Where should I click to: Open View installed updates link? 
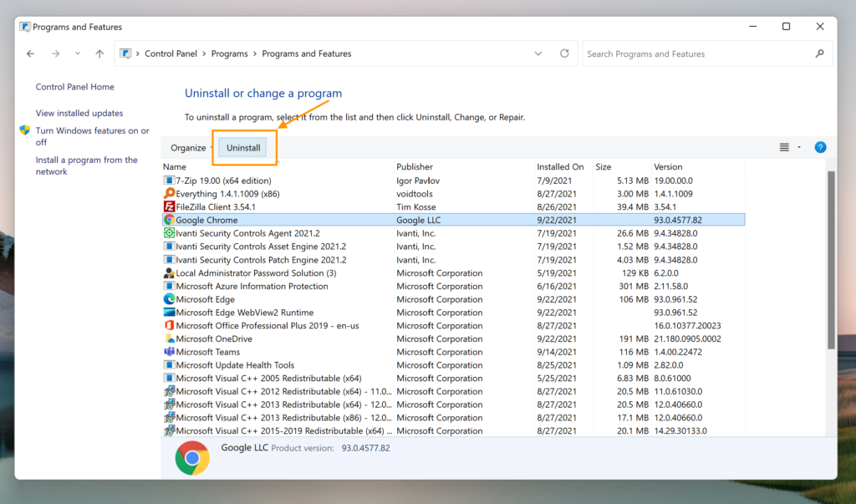[79, 113]
